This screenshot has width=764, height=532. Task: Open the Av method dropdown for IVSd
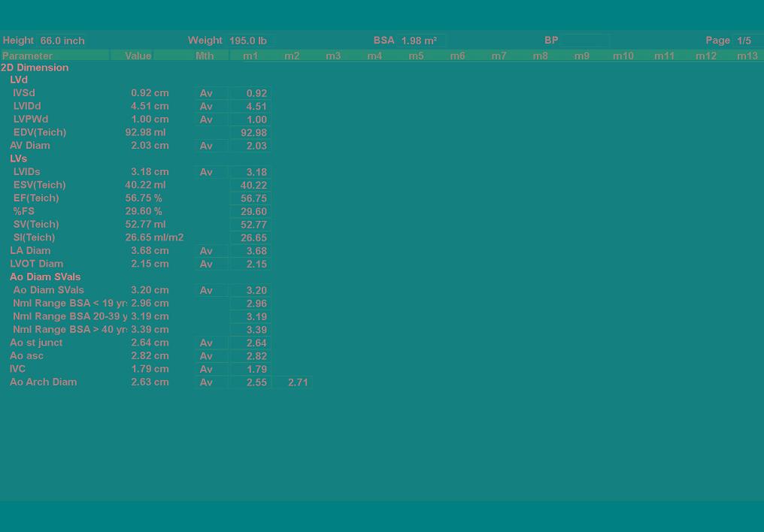point(210,93)
